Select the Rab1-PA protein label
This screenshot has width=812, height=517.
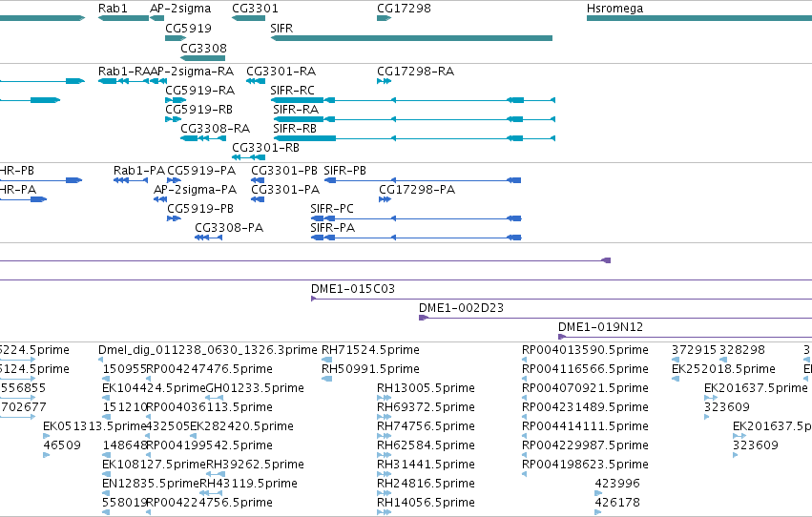[x=138, y=171]
